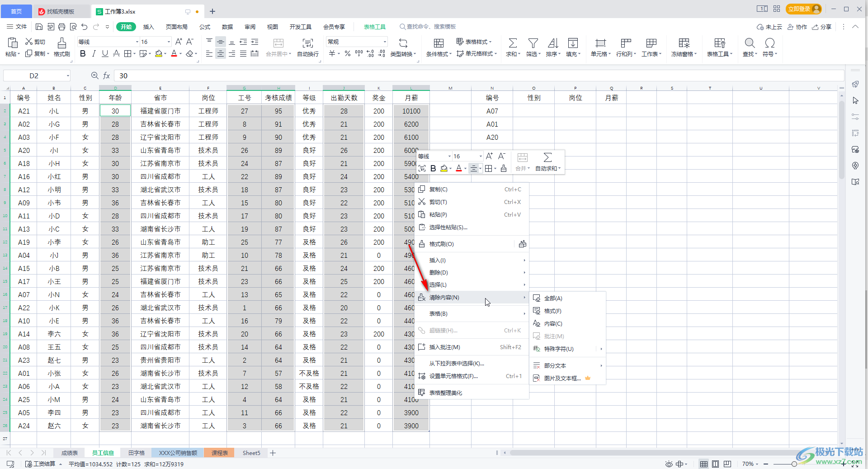Screen dimensions: 868x469
Task: Click mini toolbar Bold button
Action: tap(433, 169)
